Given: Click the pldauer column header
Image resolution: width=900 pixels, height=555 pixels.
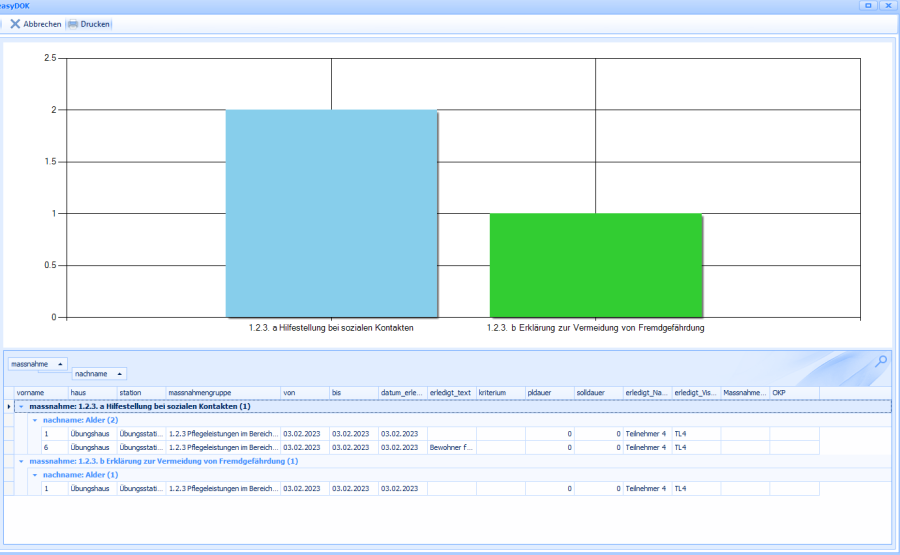Looking at the screenshot, I should [548, 393].
